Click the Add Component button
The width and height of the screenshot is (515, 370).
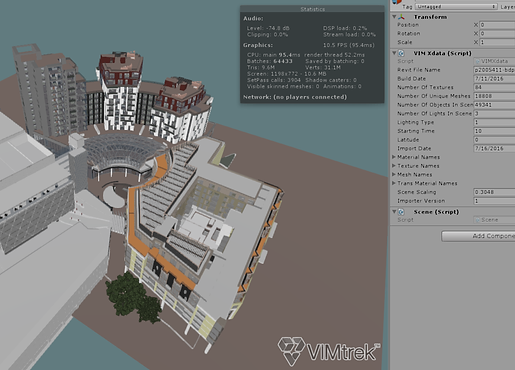pyautogui.click(x=478, y=236)
